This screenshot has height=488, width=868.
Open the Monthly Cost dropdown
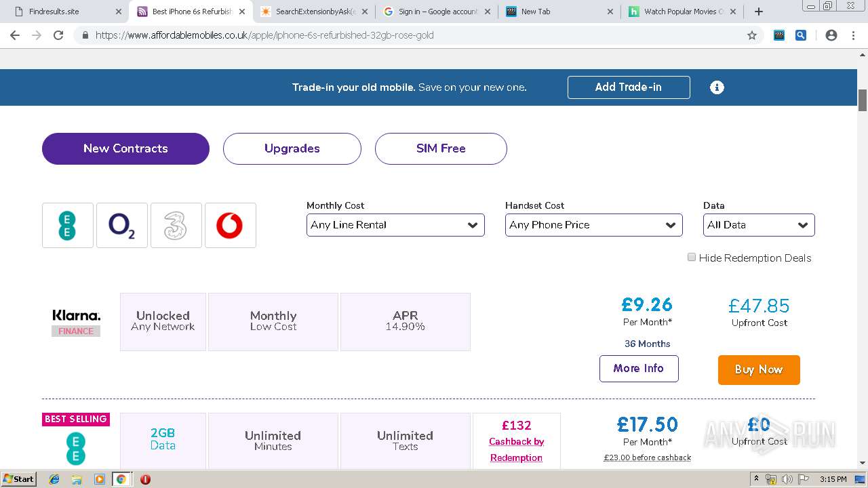(395, 225)
